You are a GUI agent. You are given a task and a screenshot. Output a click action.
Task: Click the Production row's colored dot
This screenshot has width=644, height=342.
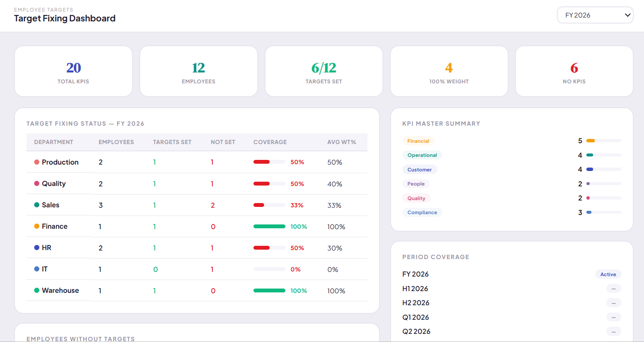point(37,162)
